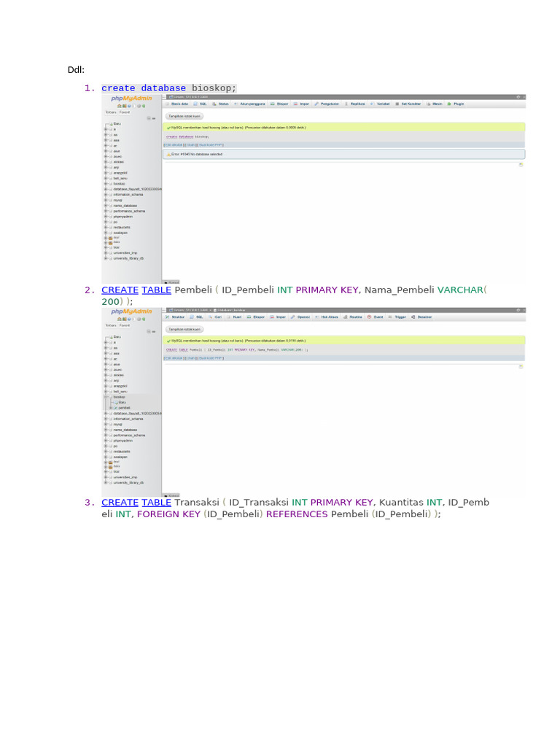Open Ekspor tab beside Akun pengguna
The image size is (560, 747).
[279, 104]
